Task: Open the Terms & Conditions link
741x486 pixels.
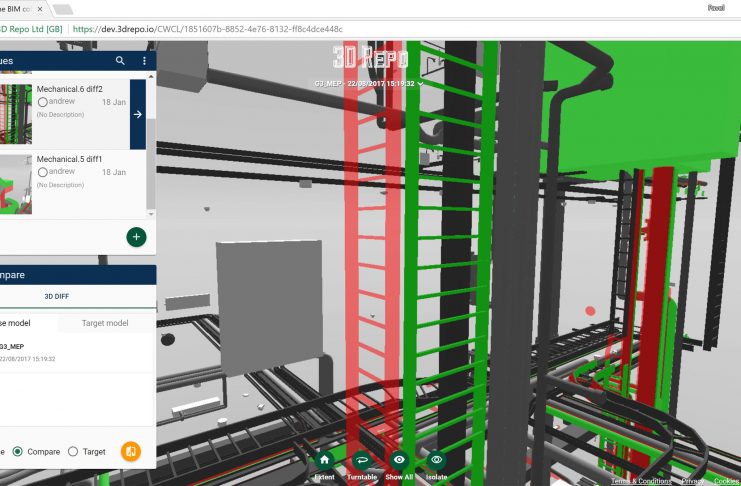Action: tap(641, 481)
